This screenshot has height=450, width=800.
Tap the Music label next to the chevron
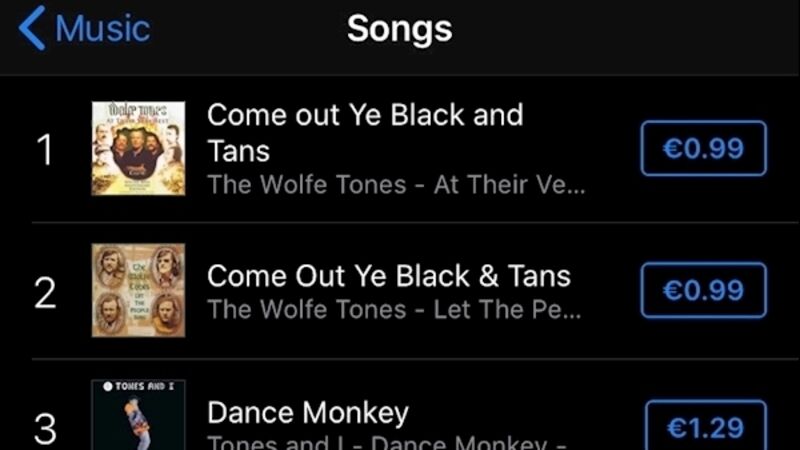103,29
